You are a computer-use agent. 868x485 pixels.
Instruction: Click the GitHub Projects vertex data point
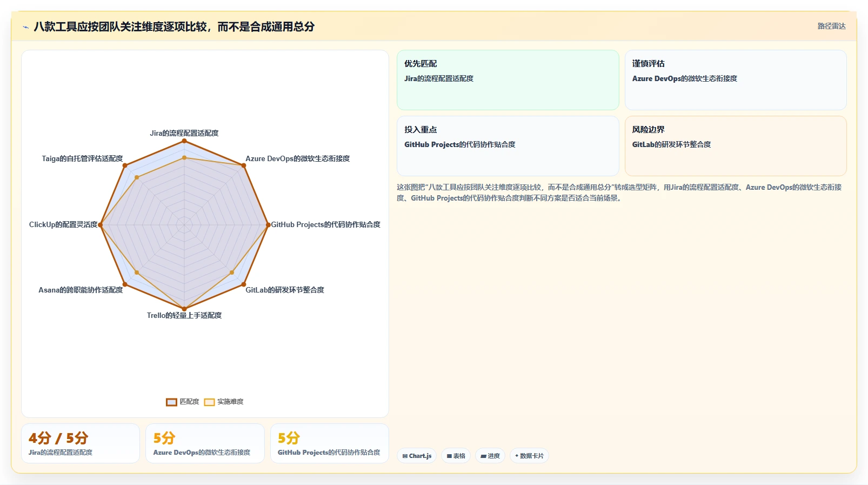point(268,225)
